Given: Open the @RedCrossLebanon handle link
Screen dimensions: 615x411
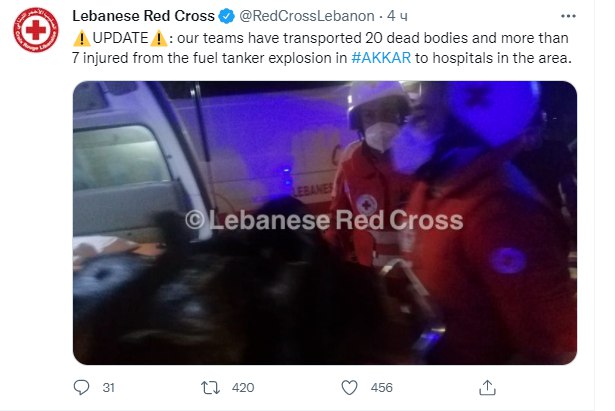Looking at the screenshot, I should point(307,16).
